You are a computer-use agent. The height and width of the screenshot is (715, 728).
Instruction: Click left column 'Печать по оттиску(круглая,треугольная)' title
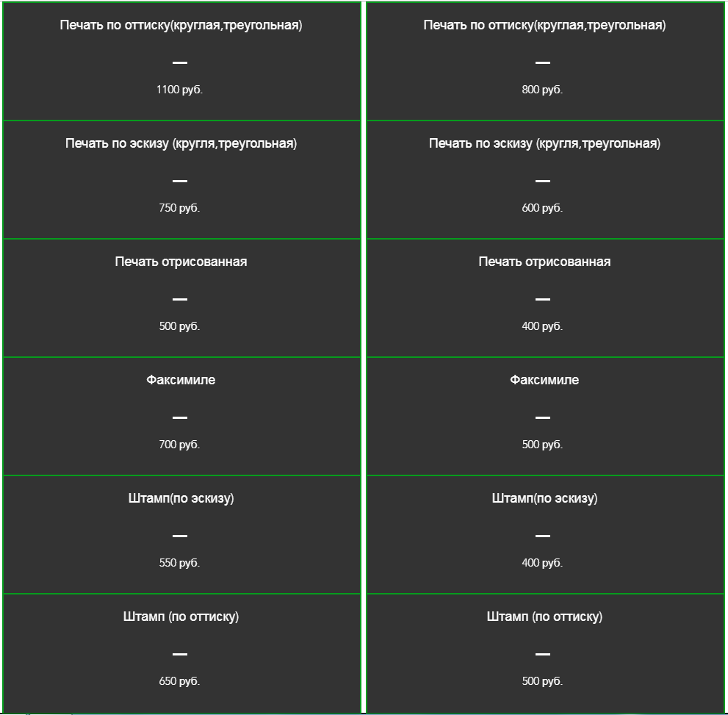(x=181, y=25)
